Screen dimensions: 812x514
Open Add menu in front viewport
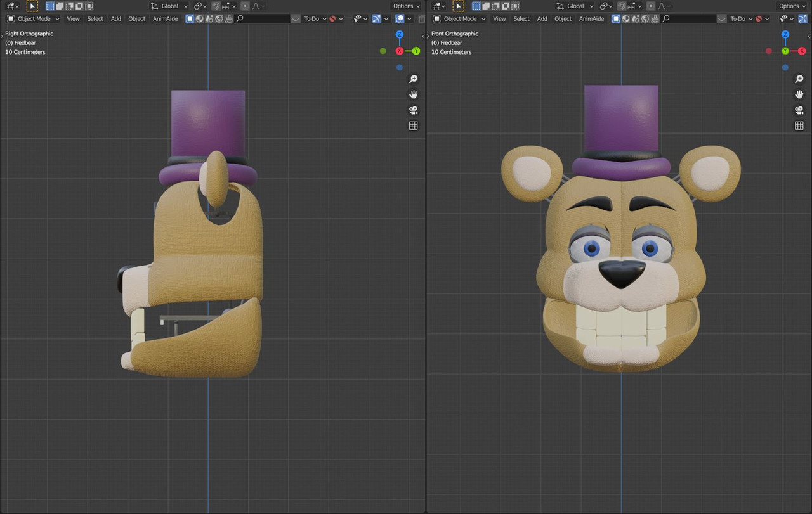coord(542,18)
